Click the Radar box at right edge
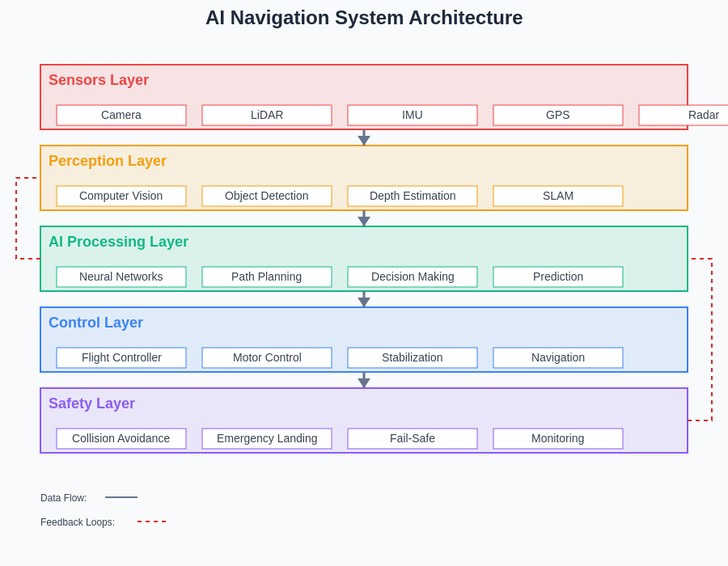This screenshot has height=566, width=728. pyautogui.click(x=696, y=115)
